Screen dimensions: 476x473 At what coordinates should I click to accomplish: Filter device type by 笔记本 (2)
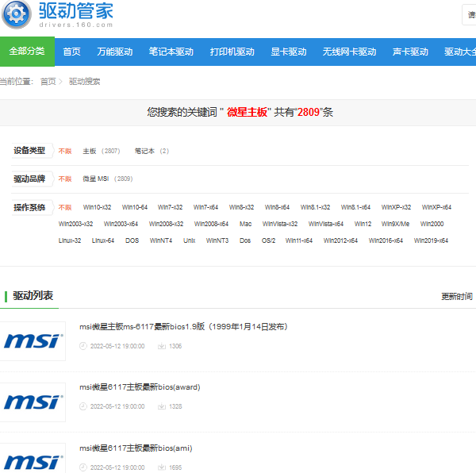152,152
